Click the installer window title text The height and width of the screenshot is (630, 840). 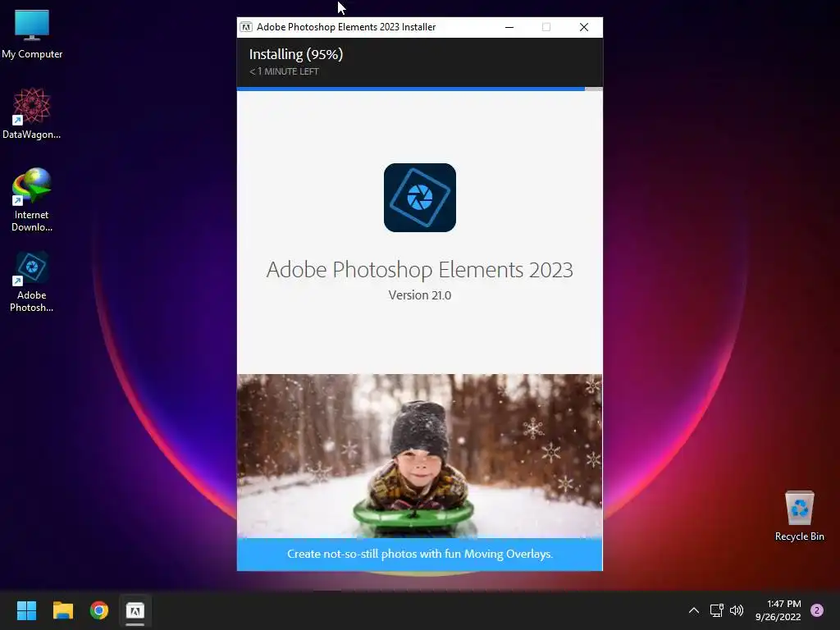(x=346, y=27)
